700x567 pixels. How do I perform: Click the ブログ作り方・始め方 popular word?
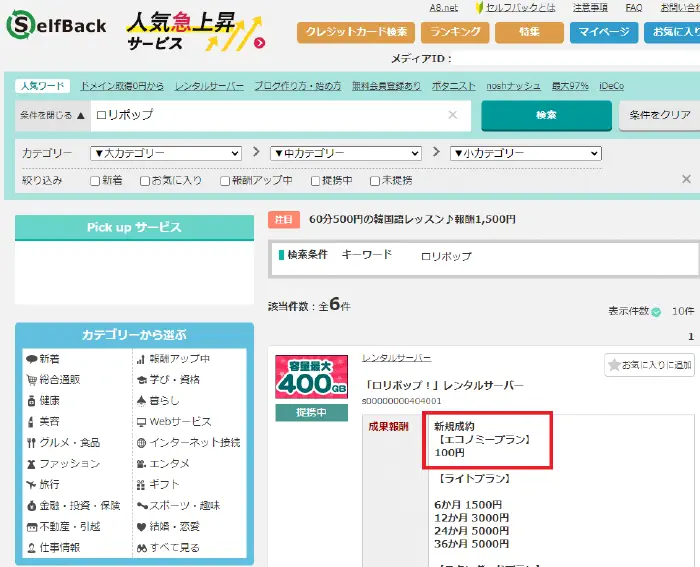click(x=298, y=86)
